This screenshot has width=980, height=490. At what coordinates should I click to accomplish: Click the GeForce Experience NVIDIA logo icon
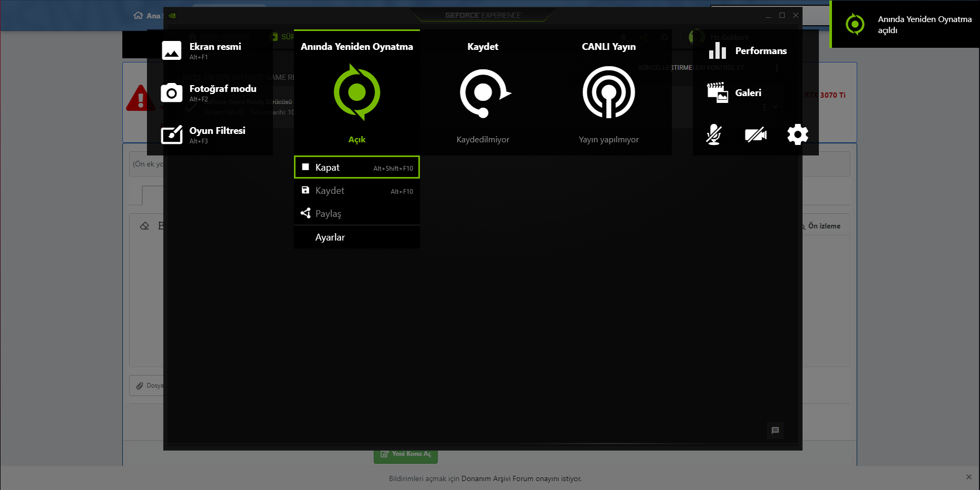[172, 16]
